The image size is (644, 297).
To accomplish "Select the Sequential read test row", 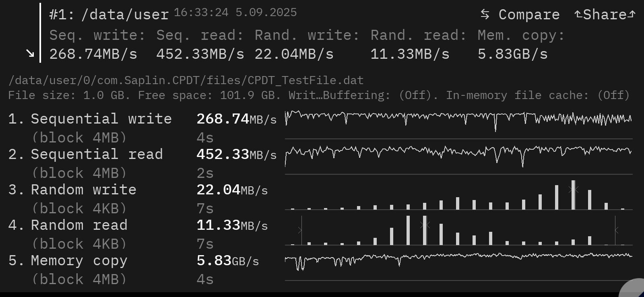I will pos(320,163).
